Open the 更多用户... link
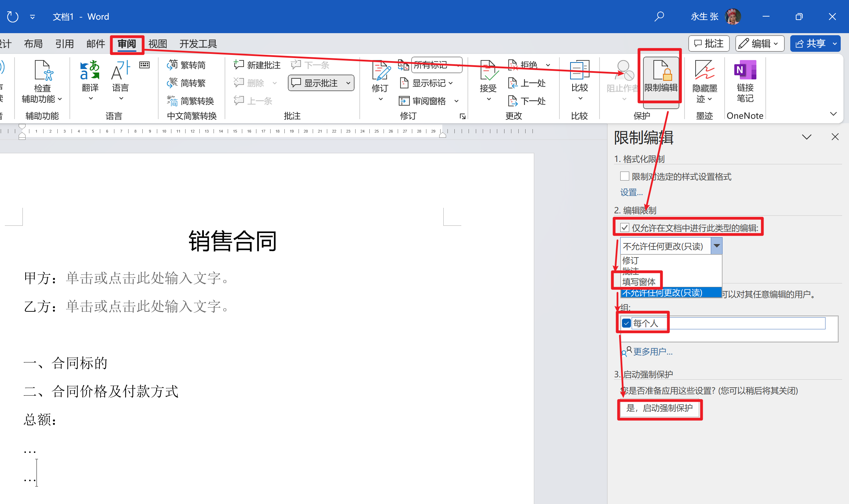 point(652,352)
